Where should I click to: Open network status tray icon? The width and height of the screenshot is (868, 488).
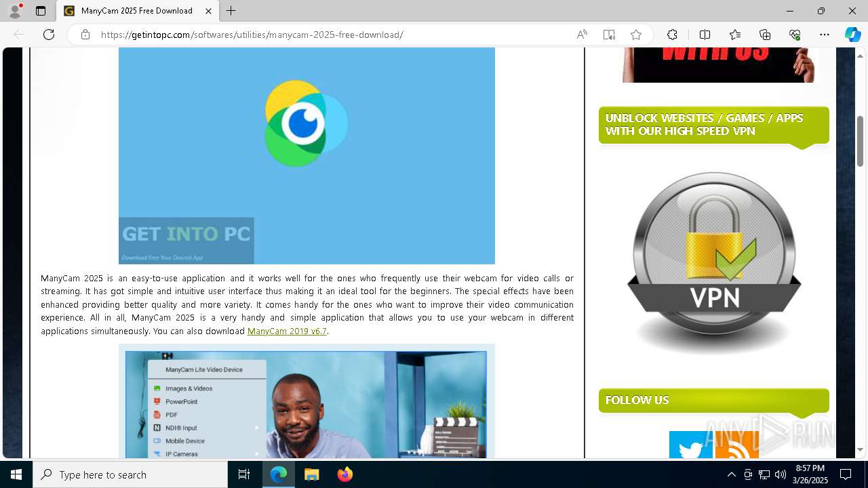click(764, 474)
